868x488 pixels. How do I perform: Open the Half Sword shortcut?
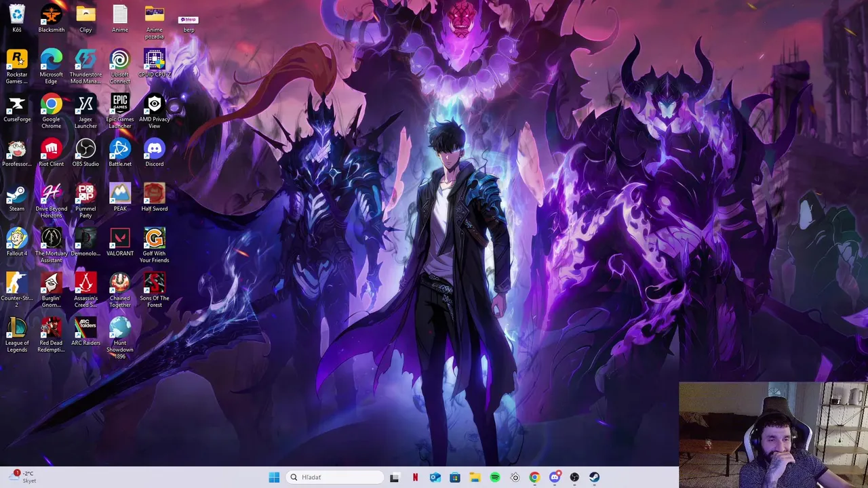pos(154,197)
